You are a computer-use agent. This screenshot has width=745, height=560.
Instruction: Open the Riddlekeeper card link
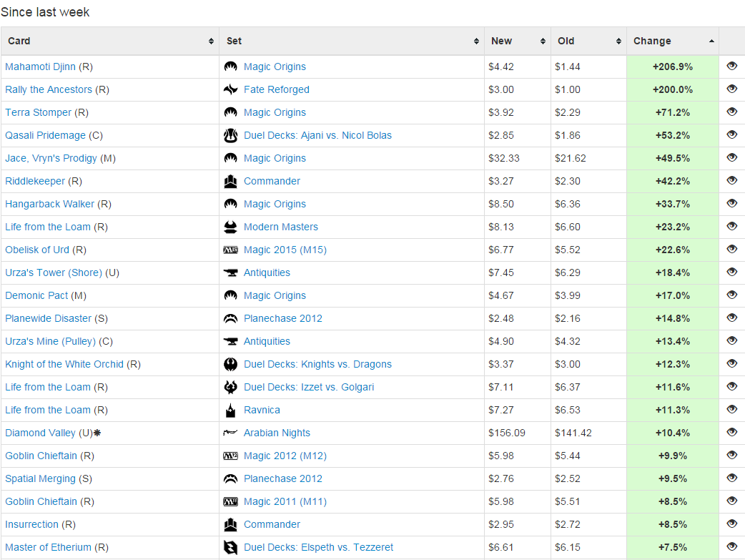tap(35, 181)
